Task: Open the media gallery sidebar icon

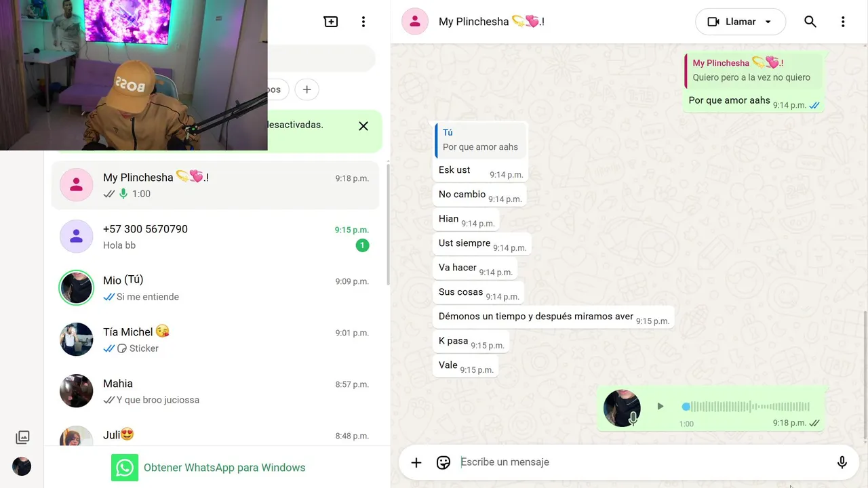Action: 22,437
